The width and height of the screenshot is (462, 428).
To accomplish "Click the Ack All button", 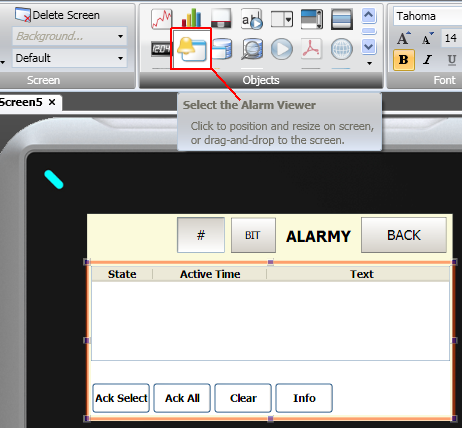I will point(182,398).
